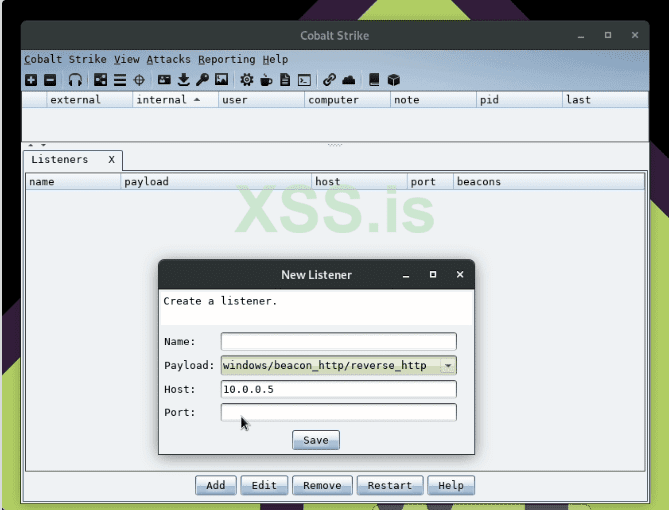This screenshot has width=669, height=510.
Task: Click into the Host field showing 10.0.0.5
Action: tap(338, 389)
